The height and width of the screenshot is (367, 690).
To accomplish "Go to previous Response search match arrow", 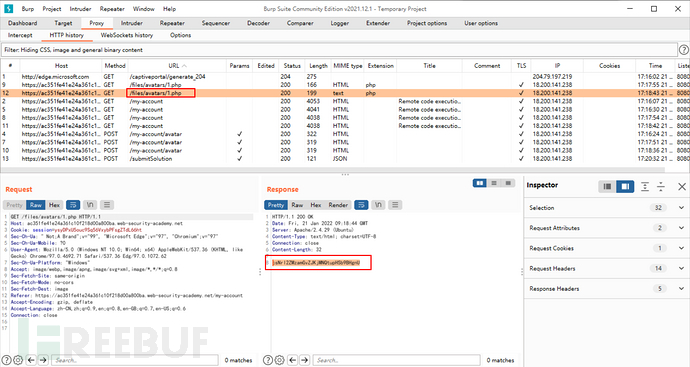I will coord(293,360).
